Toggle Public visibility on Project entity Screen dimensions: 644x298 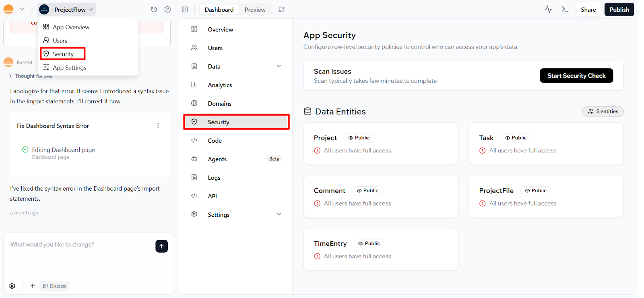[x=359, y=138]
